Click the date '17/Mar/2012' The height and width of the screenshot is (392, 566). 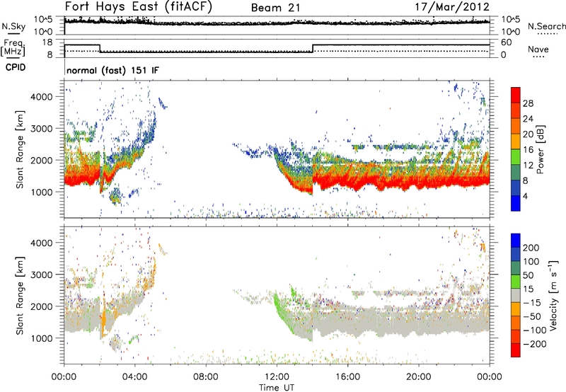[452, 6]
